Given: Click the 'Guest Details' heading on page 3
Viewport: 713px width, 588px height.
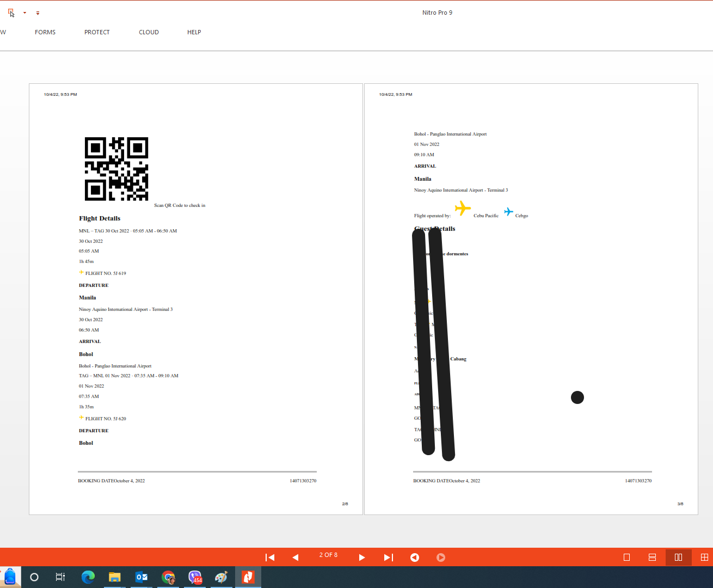Looking at the screenshot, I should click(435, 229).
